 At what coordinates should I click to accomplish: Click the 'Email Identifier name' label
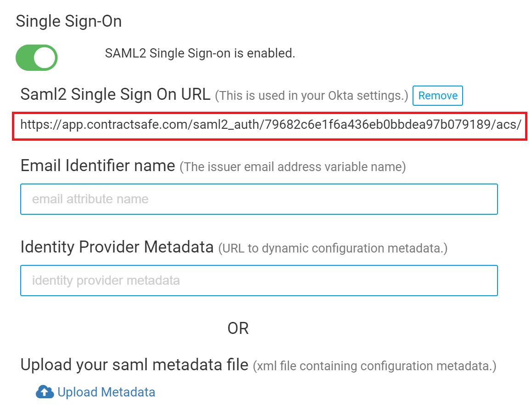[98, 166]
